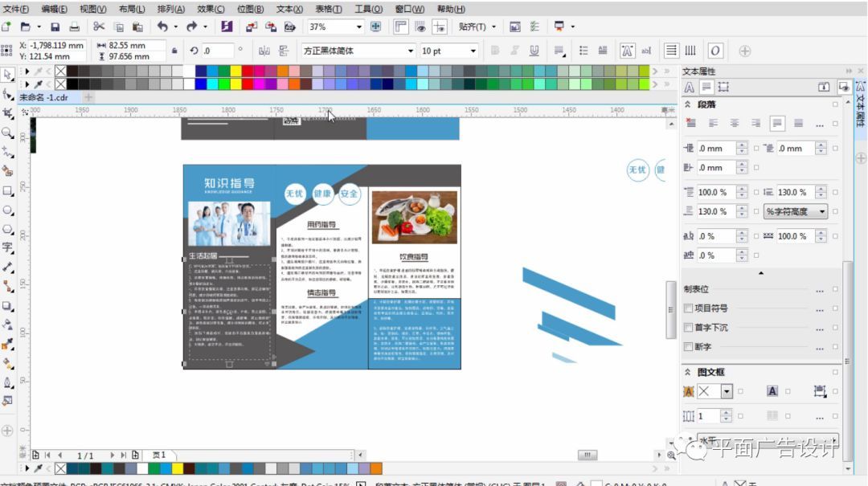The width and height of the screenshot is (868, 486).
Task: Click the Cut (scissors) icon on the toolbar
Action: click(x=100, y=27)
